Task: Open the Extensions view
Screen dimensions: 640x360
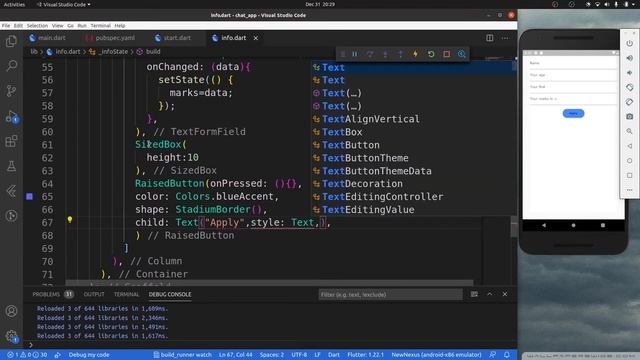Action: tap(11, 141)
